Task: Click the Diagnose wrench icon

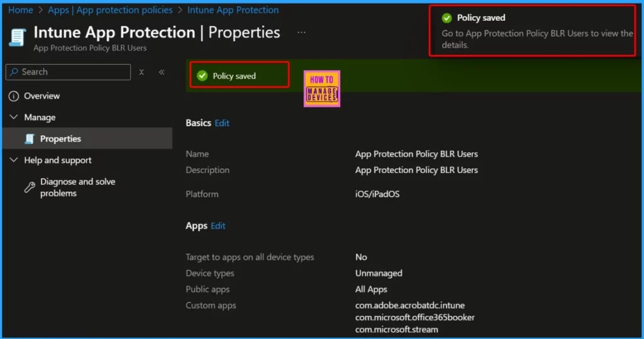Action: pyautogui.click(x=30, y=187)
